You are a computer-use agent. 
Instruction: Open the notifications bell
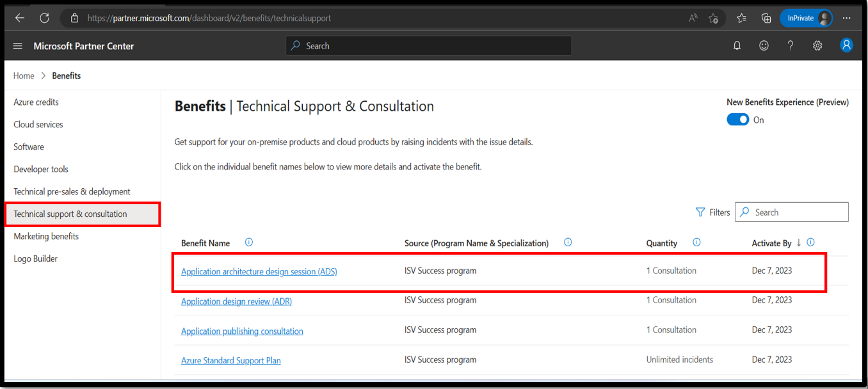(737, 46)
